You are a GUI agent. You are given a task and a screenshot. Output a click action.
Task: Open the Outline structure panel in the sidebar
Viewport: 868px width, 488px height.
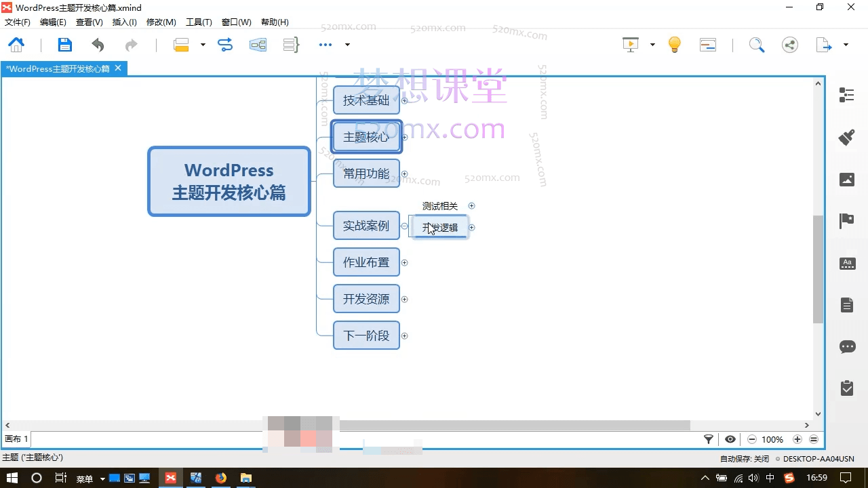(846, 95)
